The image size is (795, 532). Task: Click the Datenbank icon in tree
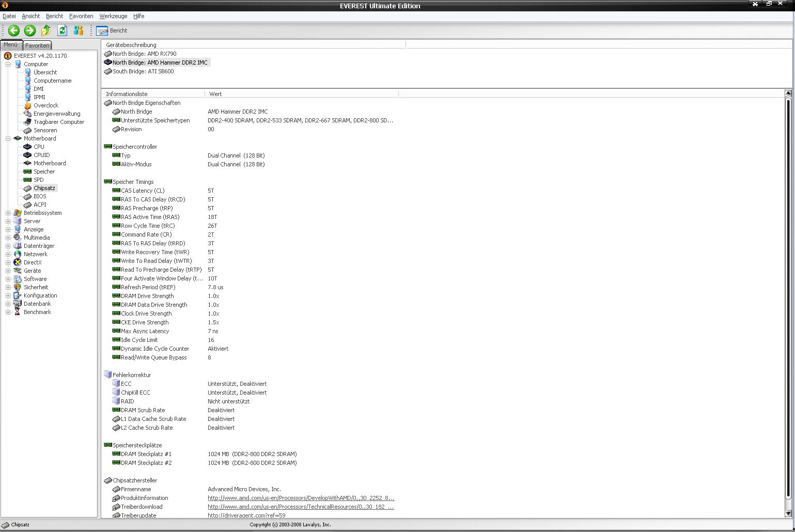coord(18,304)
